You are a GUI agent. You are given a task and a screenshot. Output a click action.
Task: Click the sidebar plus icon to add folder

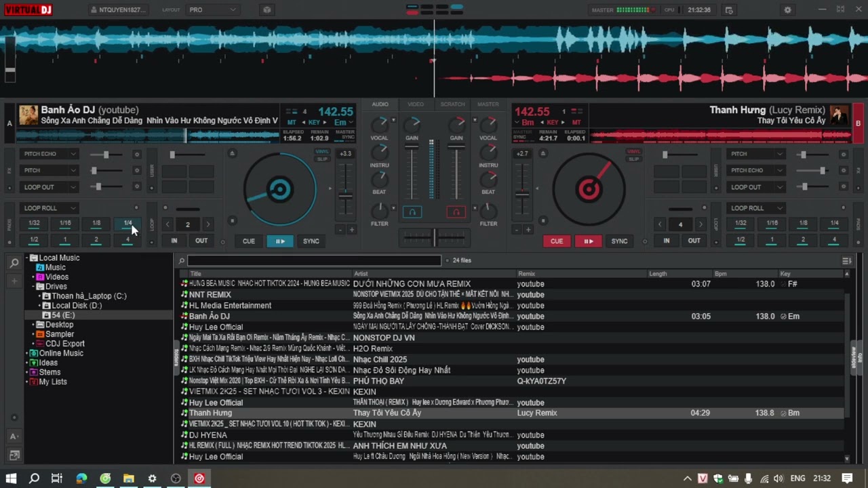click(x=14, y=280)
